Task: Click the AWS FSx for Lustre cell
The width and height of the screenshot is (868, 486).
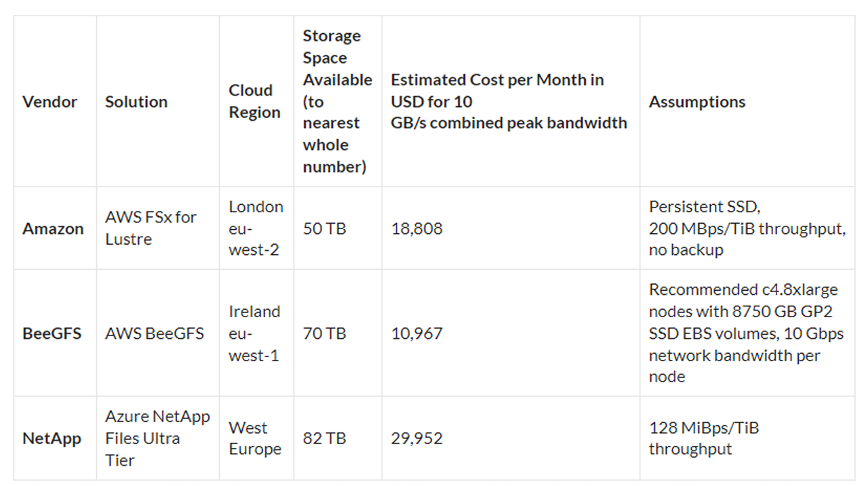Action: click(151, 228)
